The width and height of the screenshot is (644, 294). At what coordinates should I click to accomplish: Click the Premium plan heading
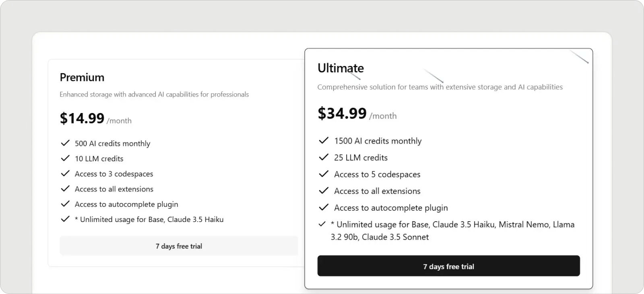[82, 77]
